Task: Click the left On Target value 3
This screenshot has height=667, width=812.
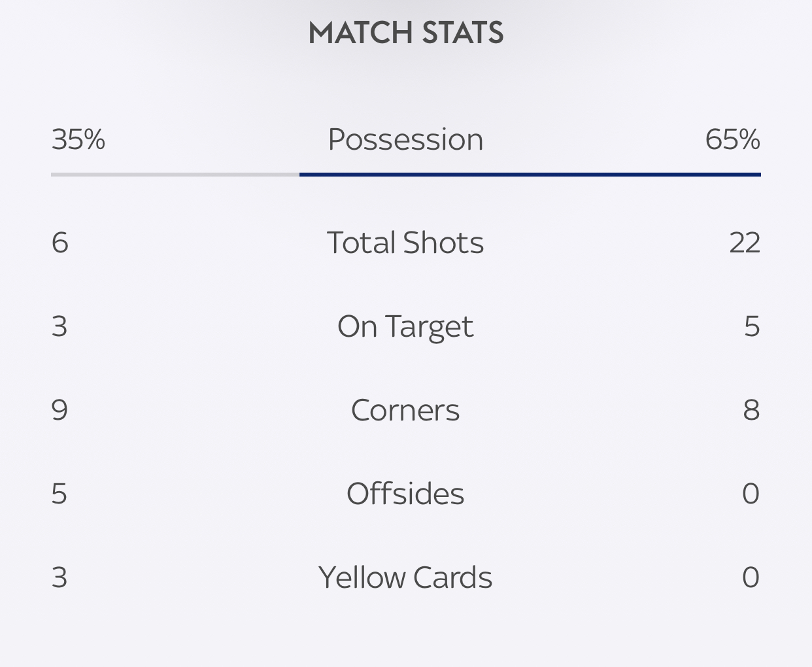Action: pos(59,326)
